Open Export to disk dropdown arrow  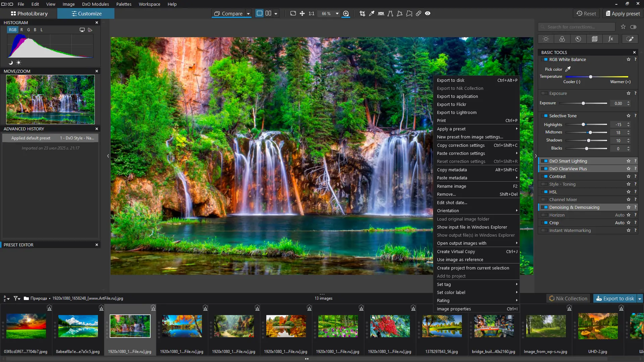click(x=640, y=299)
